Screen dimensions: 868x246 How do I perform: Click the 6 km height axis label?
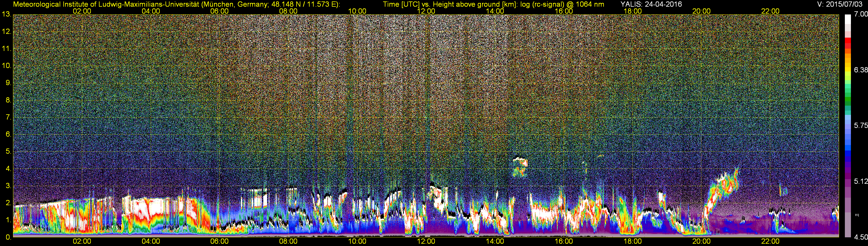coord(8,134)
